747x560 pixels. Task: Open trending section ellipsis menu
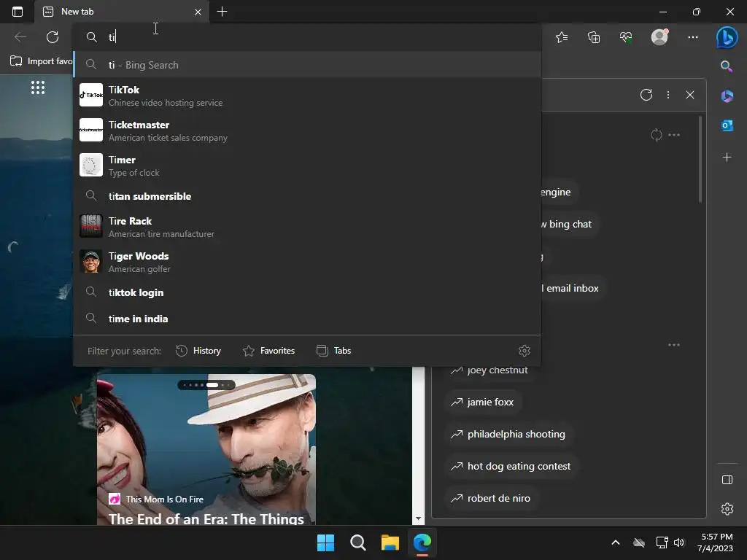[673, 345]
